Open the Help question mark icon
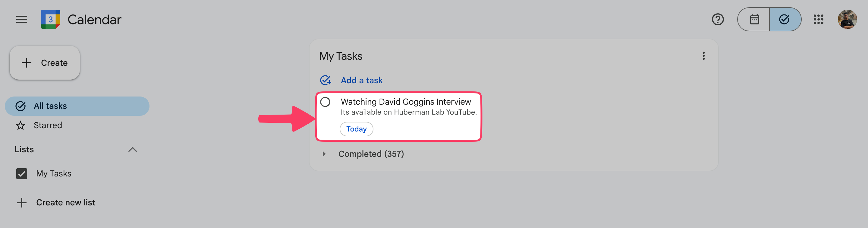 [718, 19]
